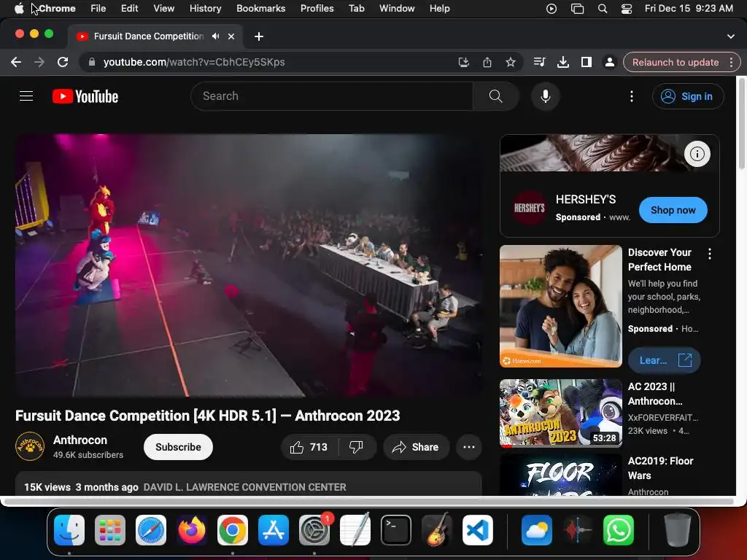Open the Anthrocon channel name link
747x560 pixels.
pos(80,440)
